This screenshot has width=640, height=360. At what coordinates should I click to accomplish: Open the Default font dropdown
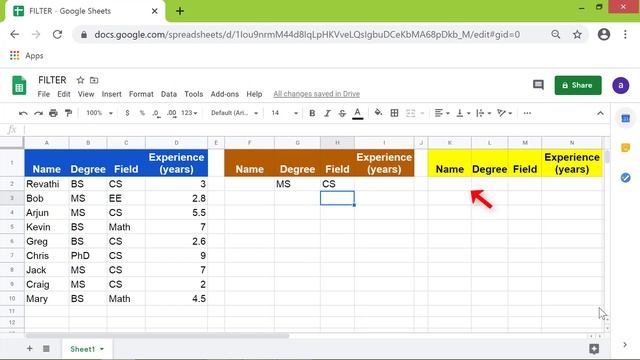(x=234, y=113)
